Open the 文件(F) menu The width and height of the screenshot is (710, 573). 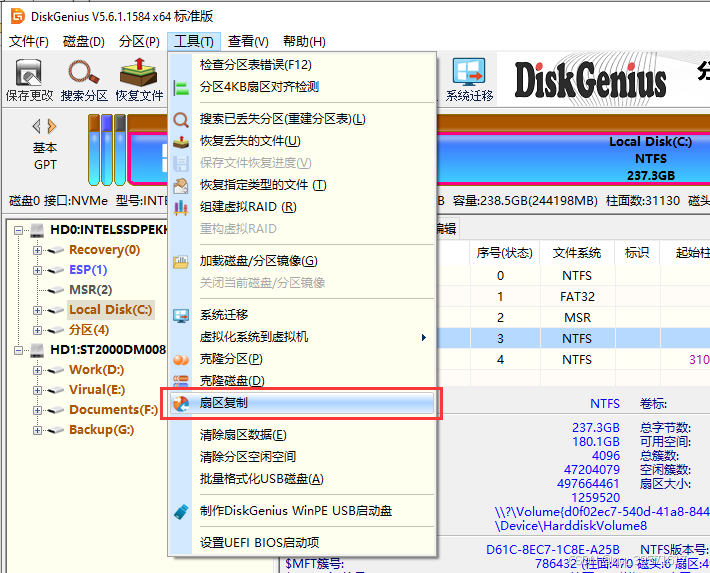[29, 42]
